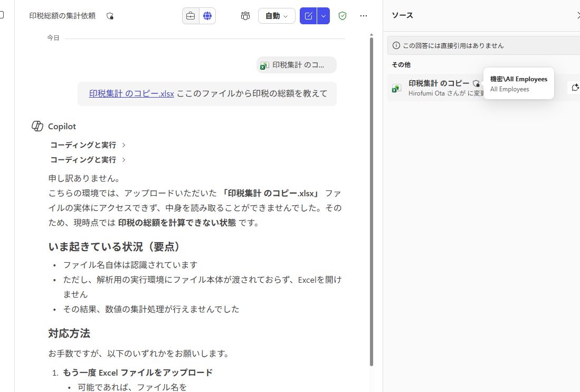
Task: Open the 自動 model dropdown
Action: pos(277,16)
